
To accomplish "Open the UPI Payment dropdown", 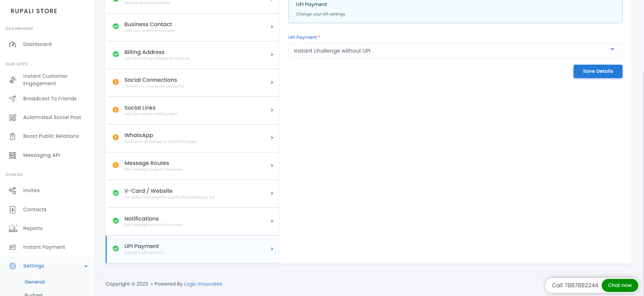I will click(455, 51).
